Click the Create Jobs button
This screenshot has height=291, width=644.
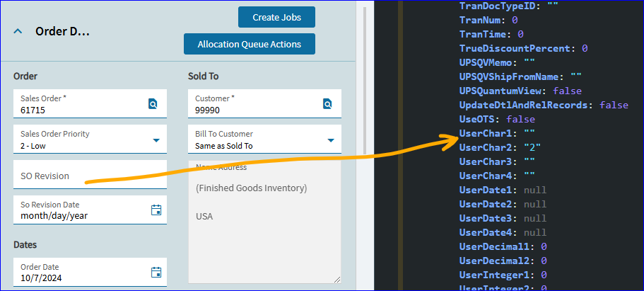point(277,17)
